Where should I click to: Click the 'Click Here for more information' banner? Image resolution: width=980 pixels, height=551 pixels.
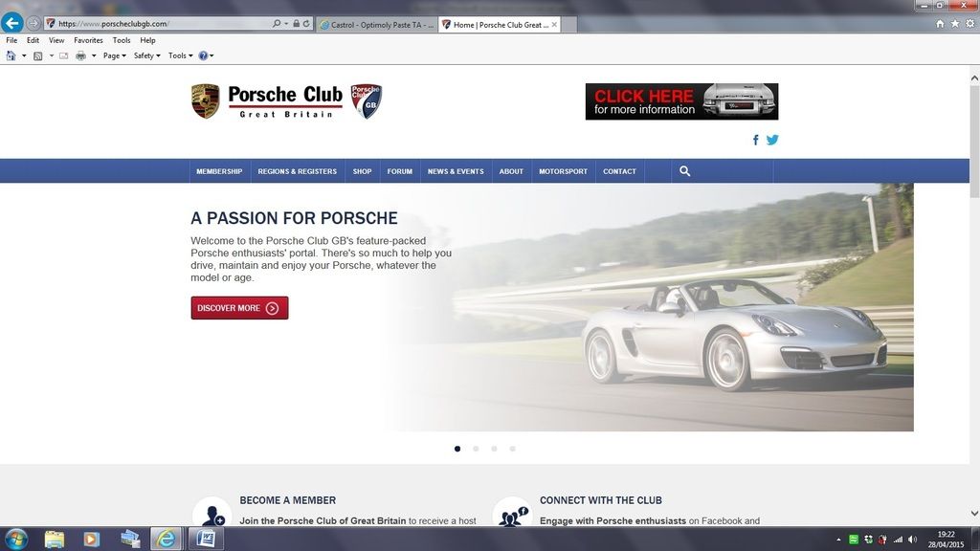pos(681,101)
